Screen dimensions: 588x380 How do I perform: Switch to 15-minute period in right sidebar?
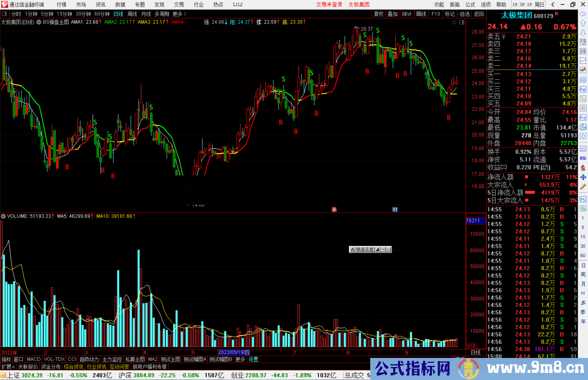coord(583,237)
